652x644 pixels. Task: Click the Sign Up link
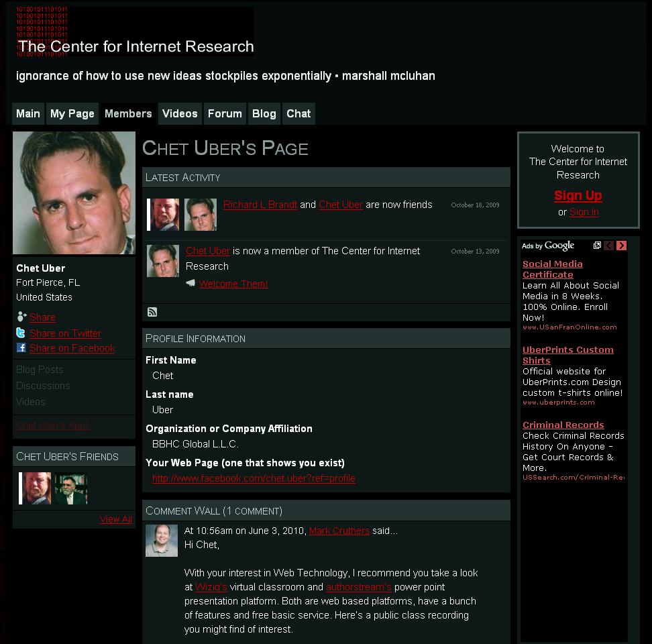coord(578,195)
